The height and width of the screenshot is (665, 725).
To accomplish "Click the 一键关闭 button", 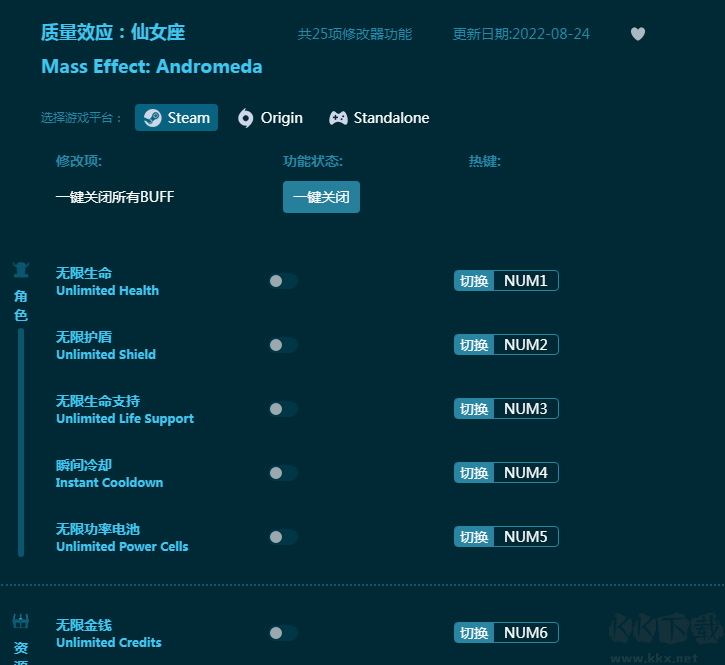I will 321,197.
